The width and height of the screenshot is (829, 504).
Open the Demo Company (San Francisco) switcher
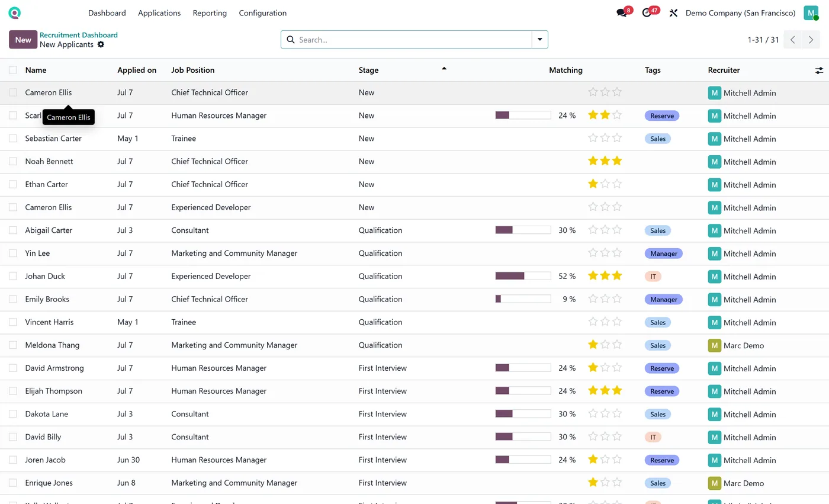[740, 13]
